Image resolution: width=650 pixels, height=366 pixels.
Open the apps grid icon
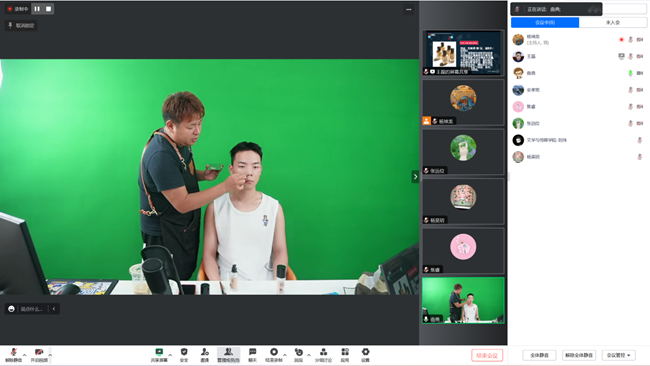(344, 355)
